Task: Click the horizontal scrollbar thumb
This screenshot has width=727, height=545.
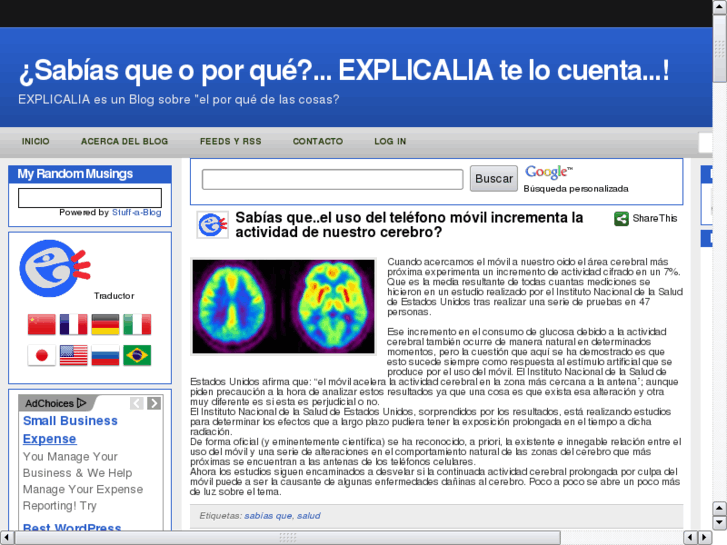Action: [x=287, y=538]
